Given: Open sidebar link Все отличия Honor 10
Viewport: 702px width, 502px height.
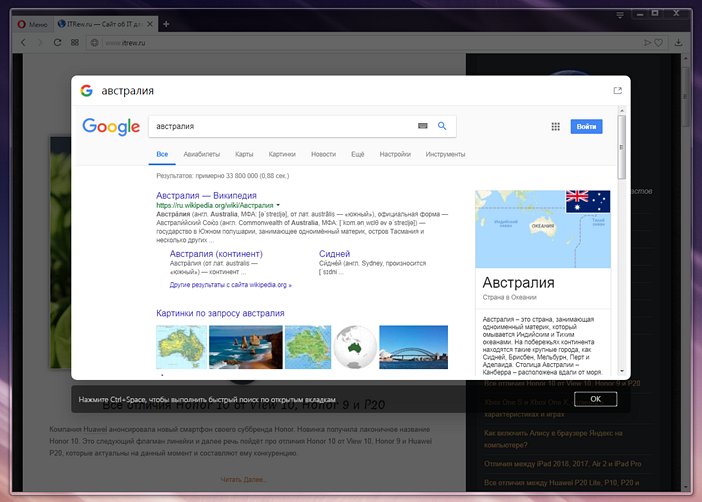Looking at the screenshot, I should pyautogui.click(x=562, y=384).
